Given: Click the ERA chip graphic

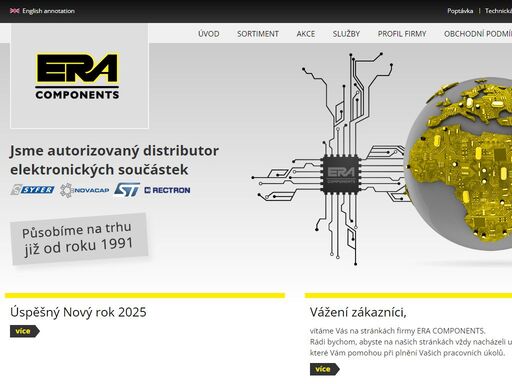Looking at the screenshot, I should pyautogui.click(x=341, y=174).
